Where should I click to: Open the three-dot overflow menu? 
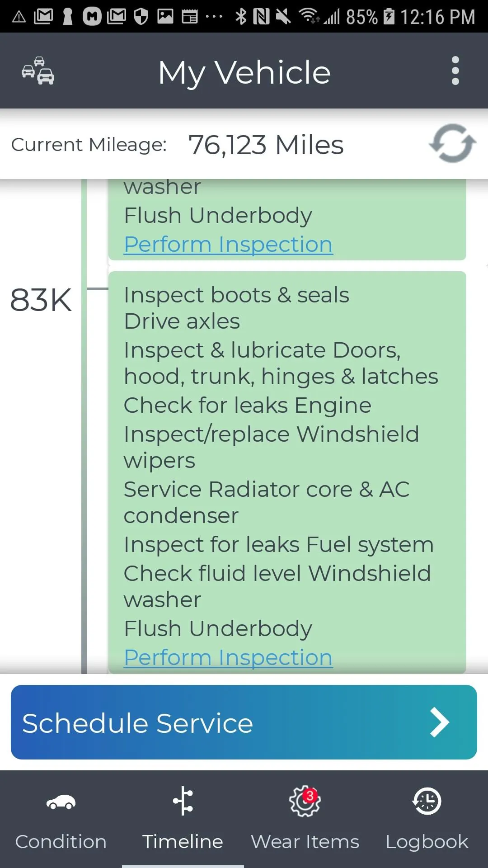tap(455, 71)
